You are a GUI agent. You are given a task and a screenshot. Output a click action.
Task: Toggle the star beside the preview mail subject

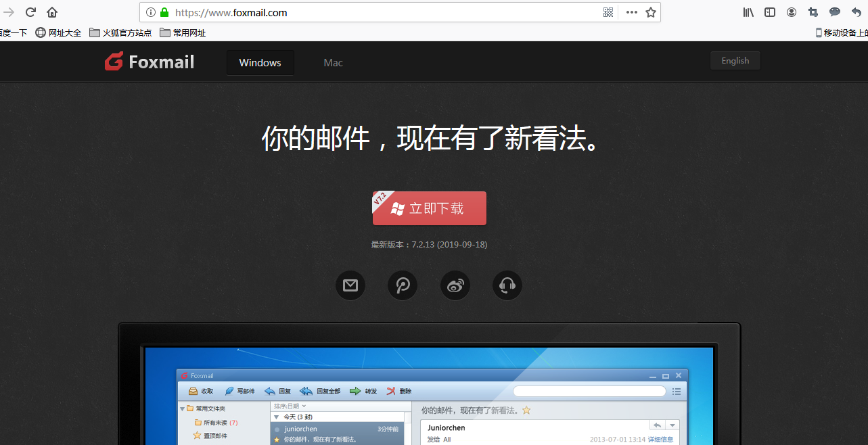(x=526, y=411)
